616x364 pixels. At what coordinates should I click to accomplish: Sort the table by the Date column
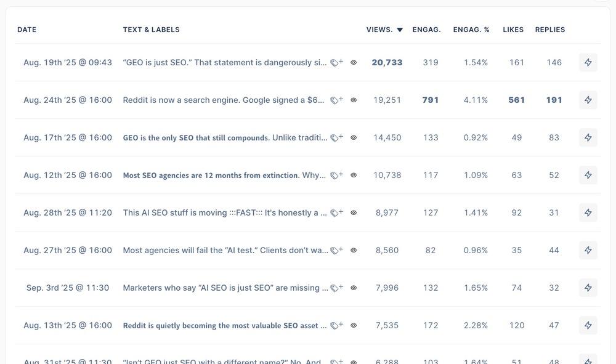[x=27, y=30]
